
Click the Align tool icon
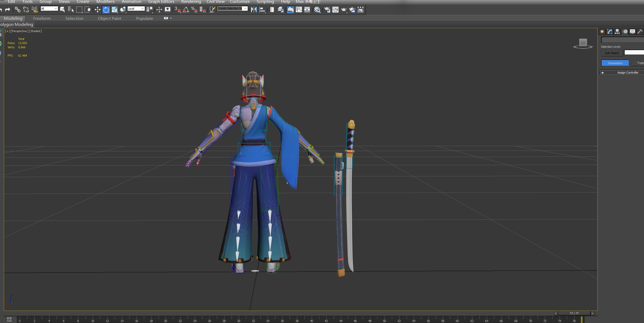click(x=263, y=10)
